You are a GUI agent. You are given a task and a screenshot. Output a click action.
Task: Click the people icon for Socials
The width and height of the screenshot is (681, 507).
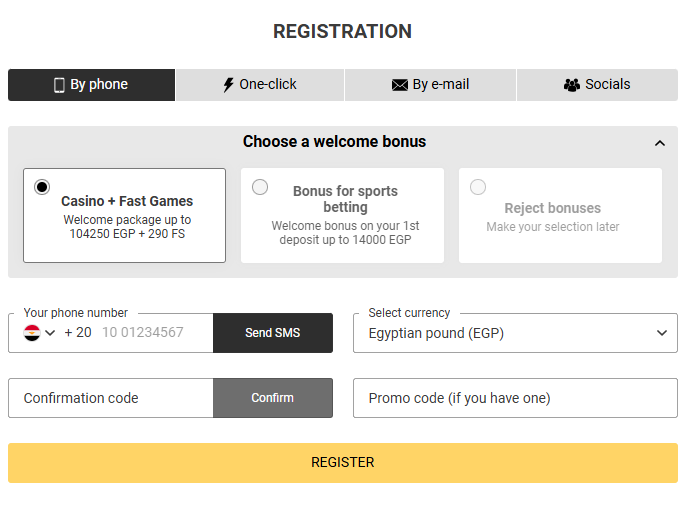click(x=572, y=85)
